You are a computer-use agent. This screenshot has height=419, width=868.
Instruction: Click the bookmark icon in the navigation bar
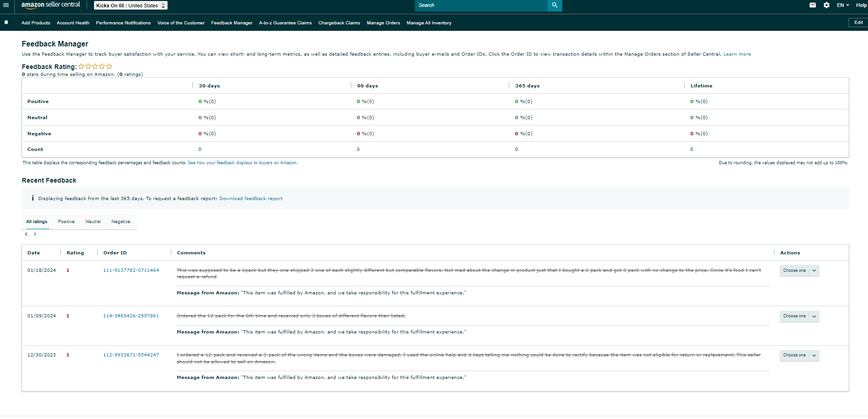(x=6, y=23)
